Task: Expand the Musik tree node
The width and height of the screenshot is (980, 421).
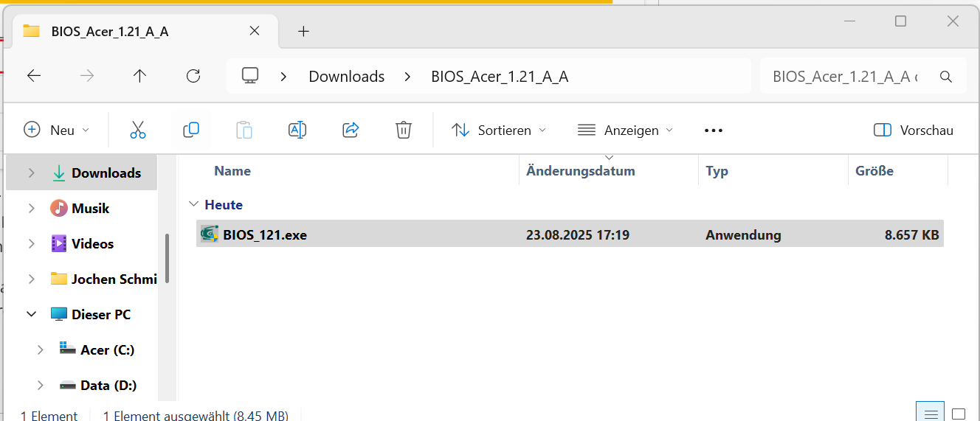Action: coord(31,209)
